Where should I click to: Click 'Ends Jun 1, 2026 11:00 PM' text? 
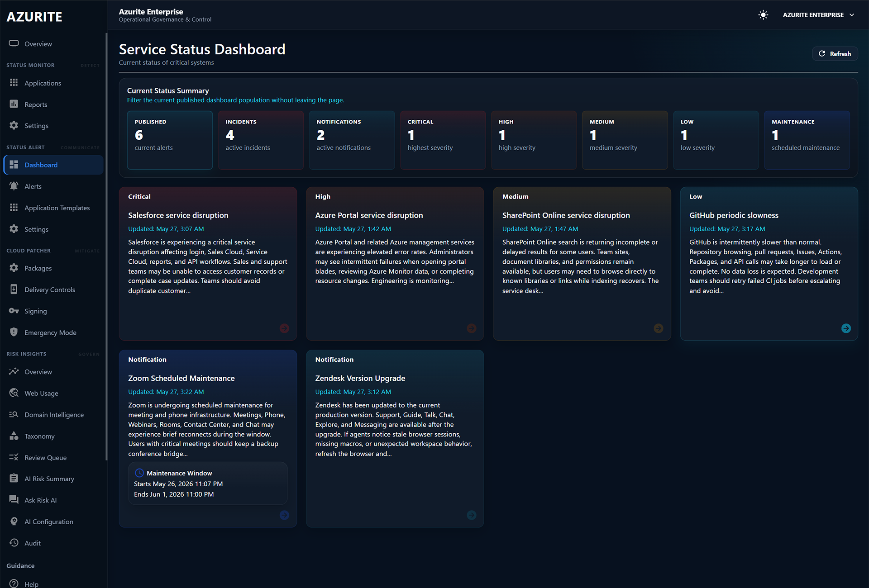174,494
